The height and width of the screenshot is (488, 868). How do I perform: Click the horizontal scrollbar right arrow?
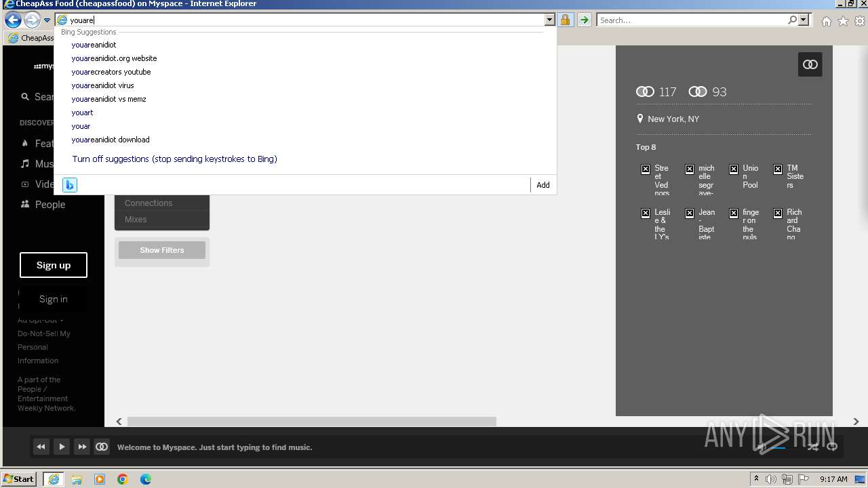pyautogui.click(x=856, y=422)
